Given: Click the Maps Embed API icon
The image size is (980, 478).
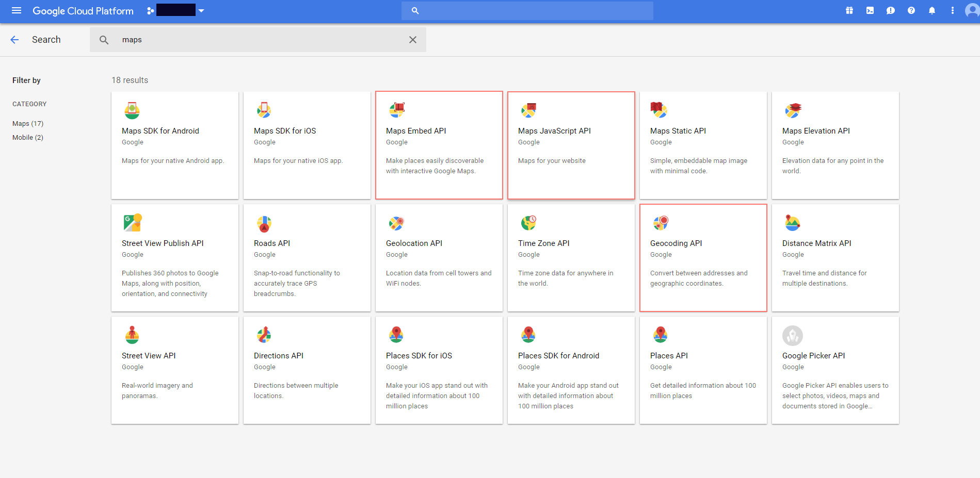Looking at the screenshot, I should click(x=396, y=110).
